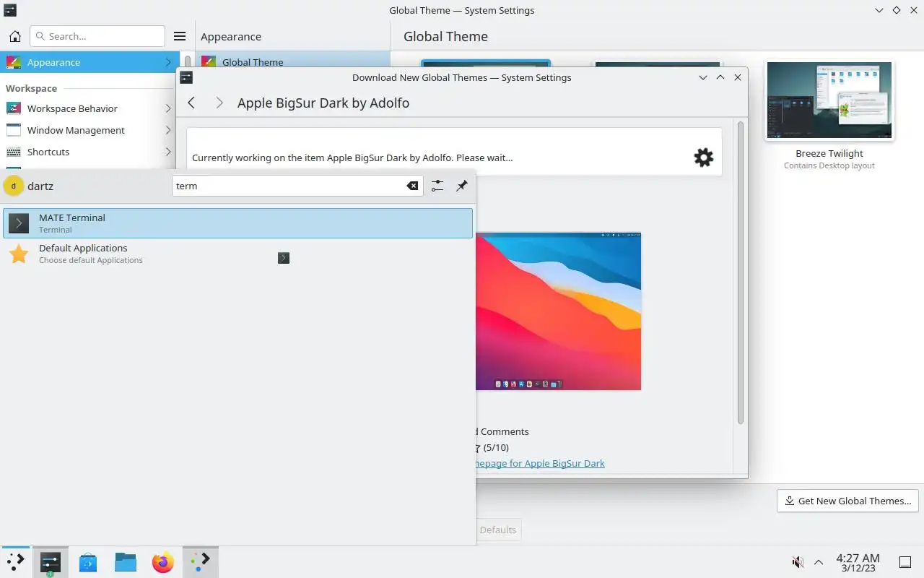This screenshot has width=924, height=578.
Task: Click the Contains Desktop layout note
Action: [x=829, y=165]
